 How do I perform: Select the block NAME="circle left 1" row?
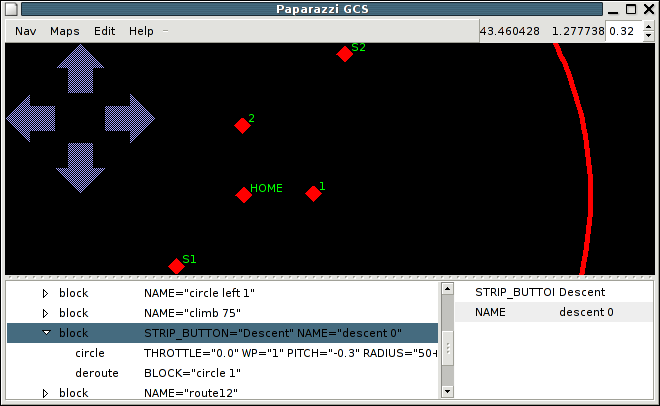click(x=222, y=293)
